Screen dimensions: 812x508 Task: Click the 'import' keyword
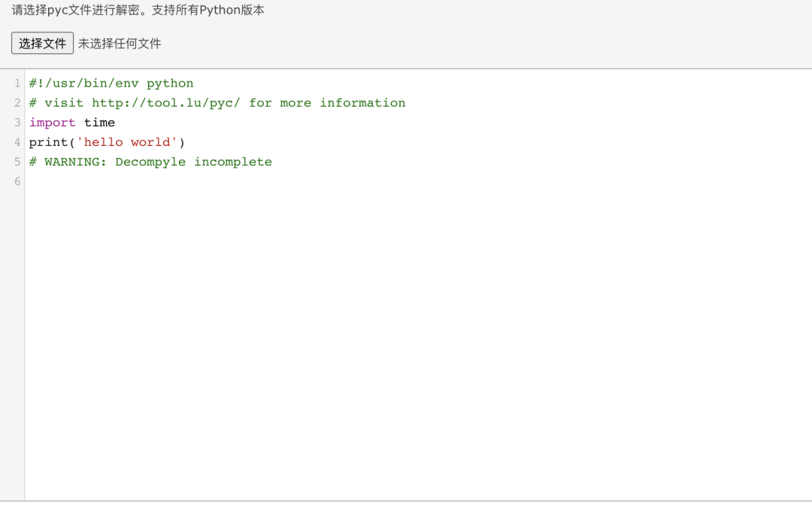coord(53,123)
